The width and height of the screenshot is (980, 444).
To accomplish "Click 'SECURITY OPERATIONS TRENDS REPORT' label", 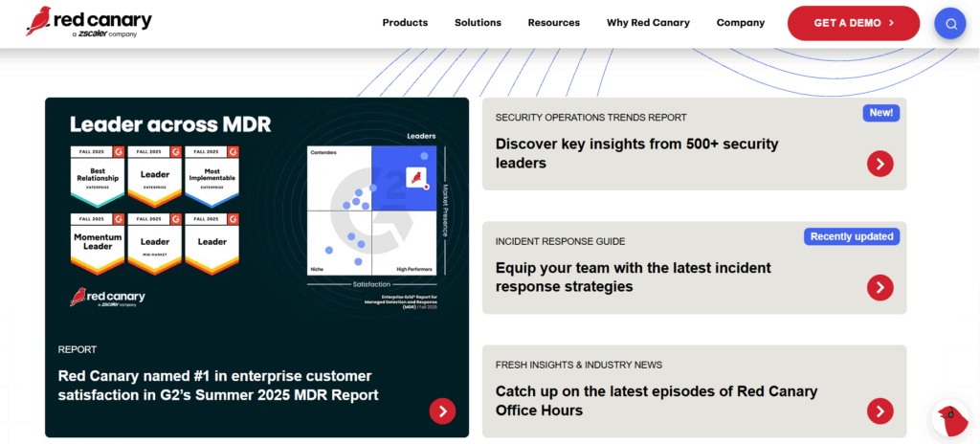I will click(x=590, y=118).
